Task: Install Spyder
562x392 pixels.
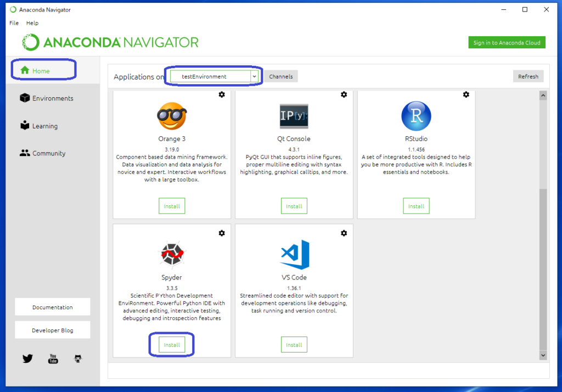Action: coord(172,345)
